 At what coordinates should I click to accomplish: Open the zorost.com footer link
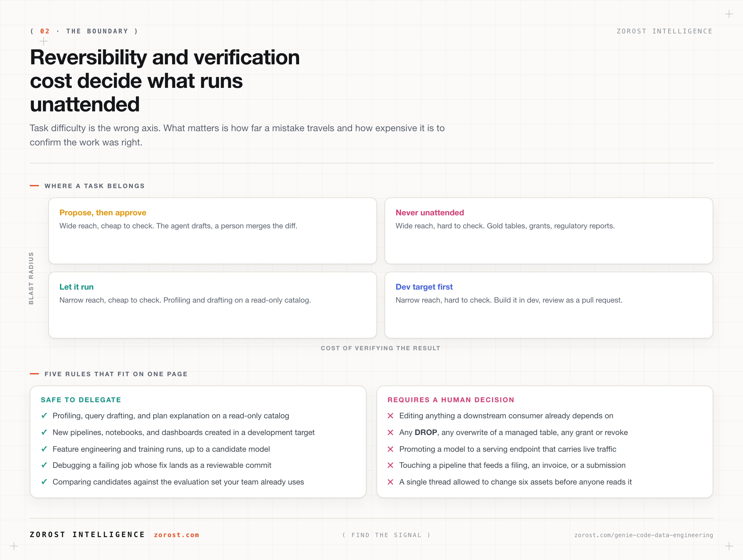coord(176,535)
